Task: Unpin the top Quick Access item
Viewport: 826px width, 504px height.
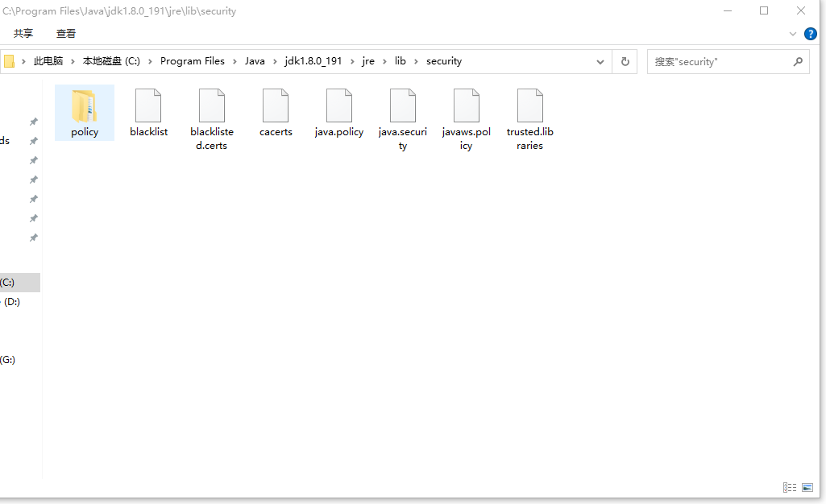Action: point(33,121)
